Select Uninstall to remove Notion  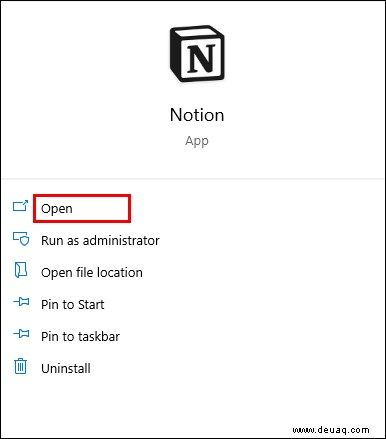coord(66,368)
